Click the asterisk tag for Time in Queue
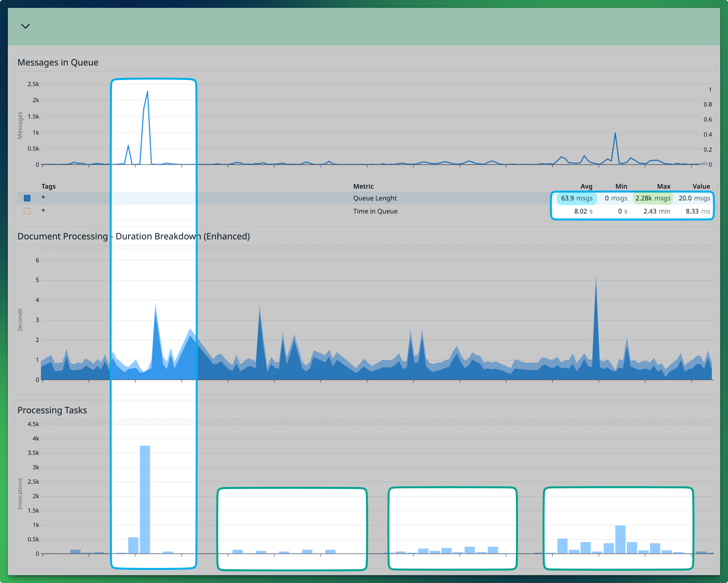The image size is (728, 583). (43, 211)
